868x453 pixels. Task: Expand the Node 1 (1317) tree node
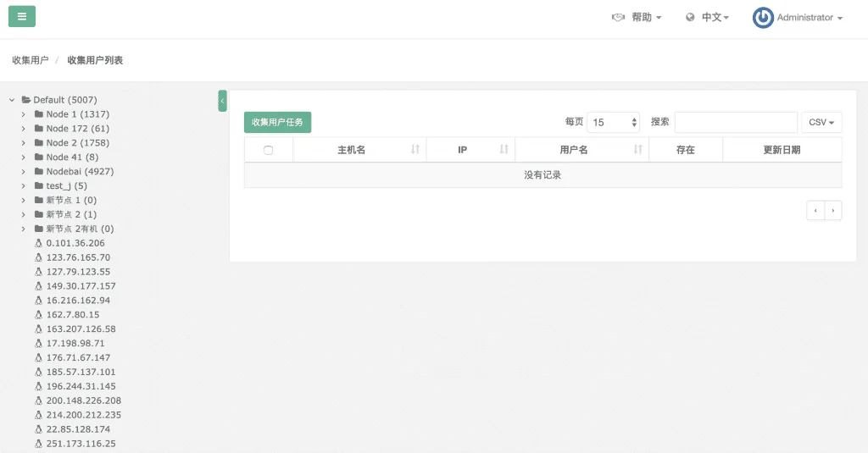click(x=23, y=114)
